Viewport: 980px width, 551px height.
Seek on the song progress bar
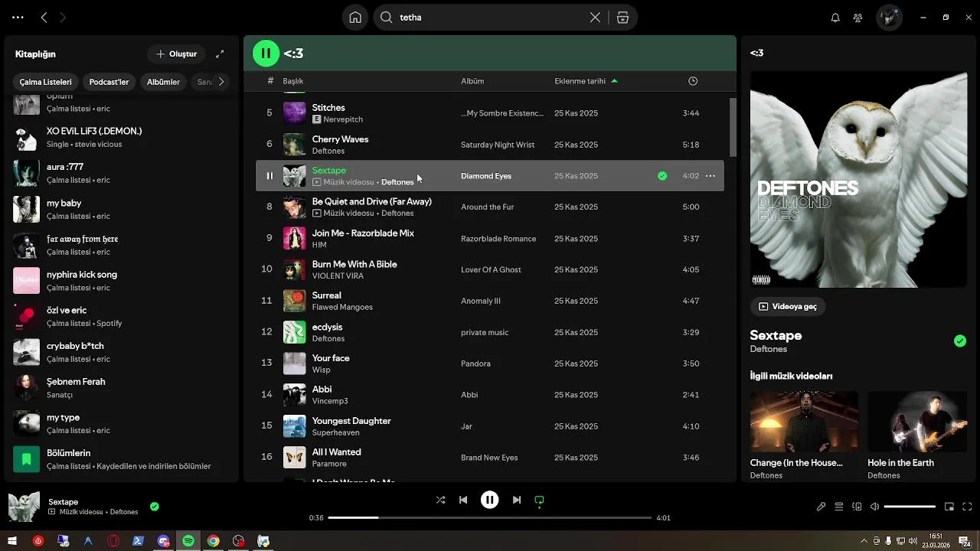click(490, 518)
